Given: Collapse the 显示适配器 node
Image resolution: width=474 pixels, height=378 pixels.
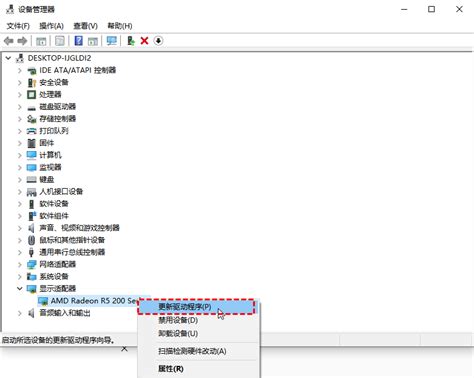Looking at the screenshot, I should tap(20, 288).
